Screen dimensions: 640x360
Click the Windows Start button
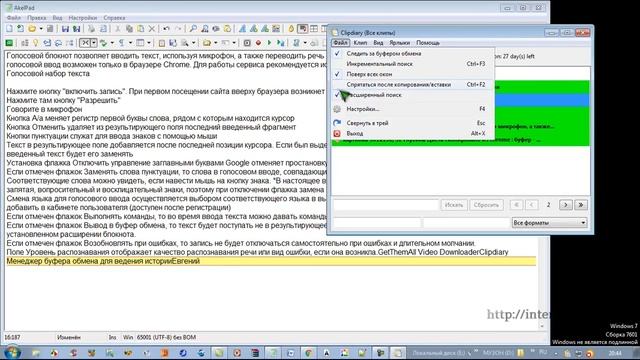tap(12, 352)
